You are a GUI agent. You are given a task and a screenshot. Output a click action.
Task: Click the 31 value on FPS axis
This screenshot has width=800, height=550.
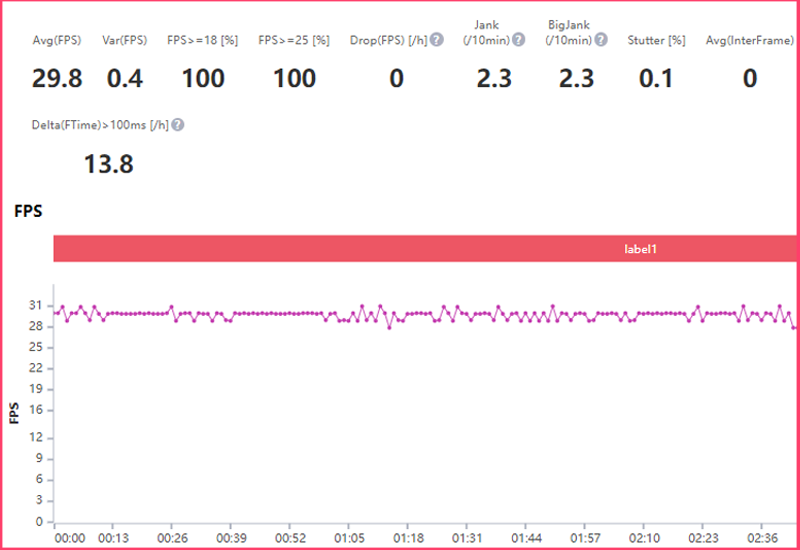(36, 305)
